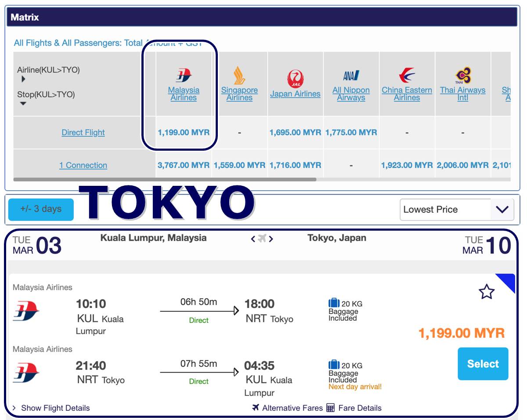Click the 07h 55m flight duration
Image resolution: width=527 pixels, height=420 pixels.
pos(199,363)
